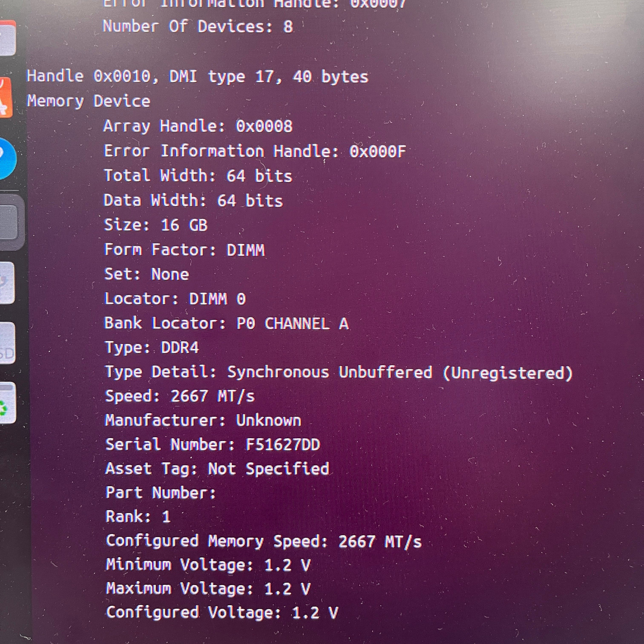The image size is (644, 644).
Task: Click the Locator: DIMM 0 line
Action: pos(175,299)
